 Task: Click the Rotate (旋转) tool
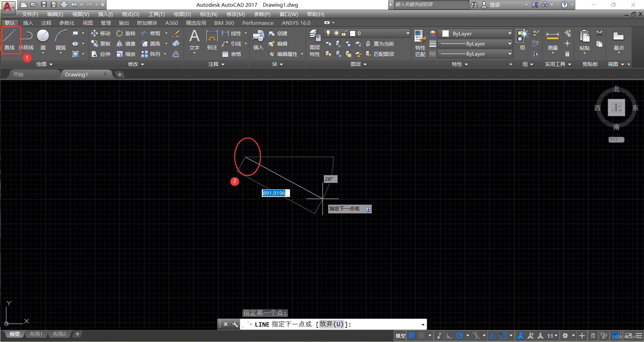tap(126, 33)
